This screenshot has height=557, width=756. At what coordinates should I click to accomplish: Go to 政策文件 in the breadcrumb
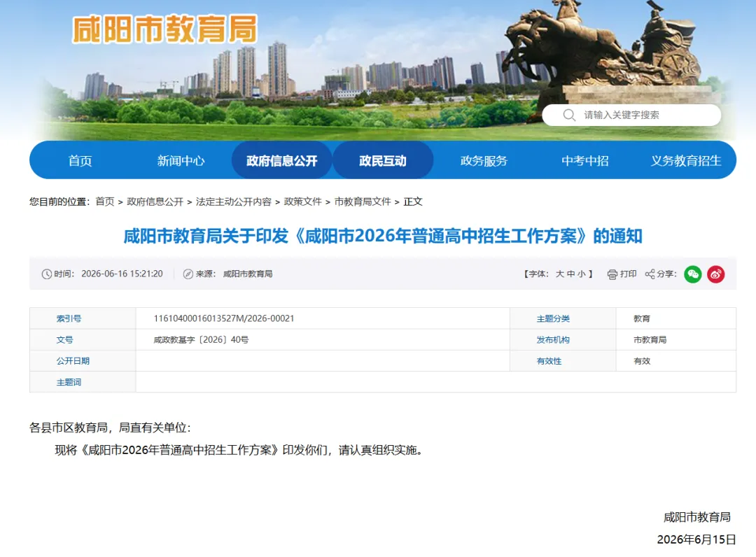click(x=303, y=202)
